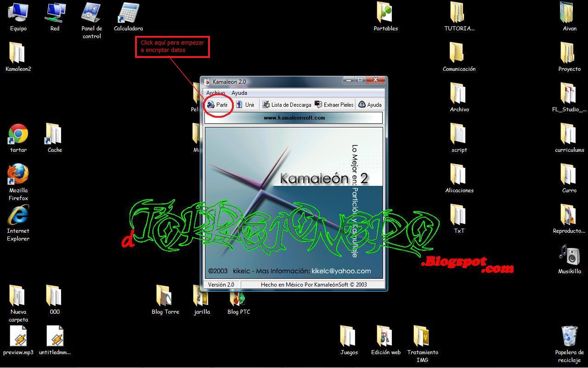Select the Panel de control icon

coord(92,21)
